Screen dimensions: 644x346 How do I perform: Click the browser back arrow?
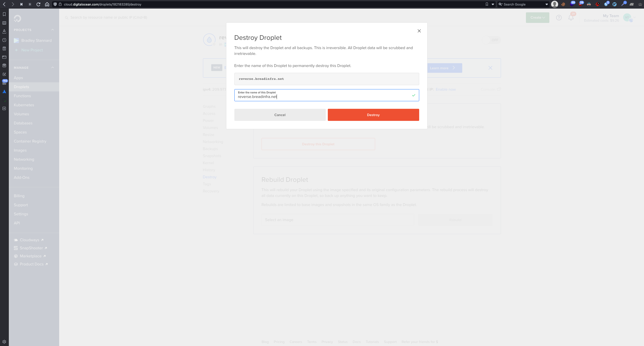tap(4, 4)
